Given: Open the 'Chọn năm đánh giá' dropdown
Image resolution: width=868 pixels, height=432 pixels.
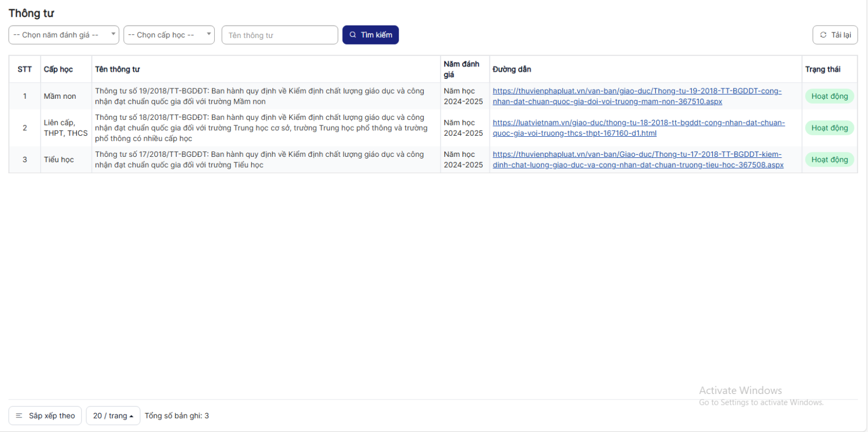Looking at the screenshot, I should tap(63, 35).
